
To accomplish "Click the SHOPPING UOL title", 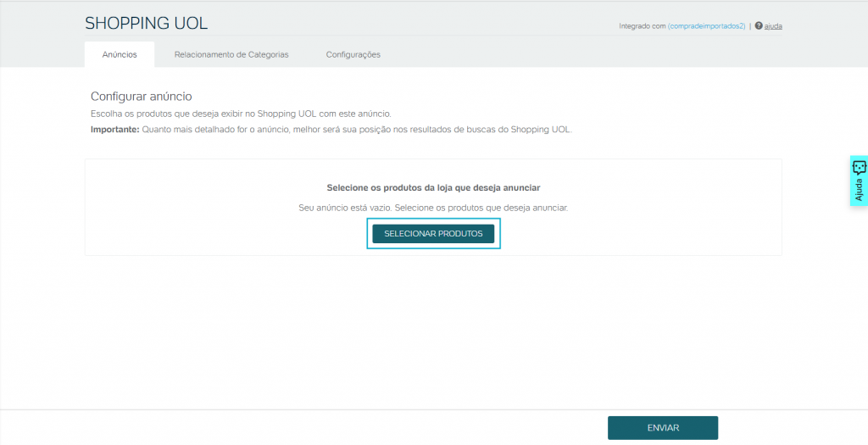I will [146, 23].
